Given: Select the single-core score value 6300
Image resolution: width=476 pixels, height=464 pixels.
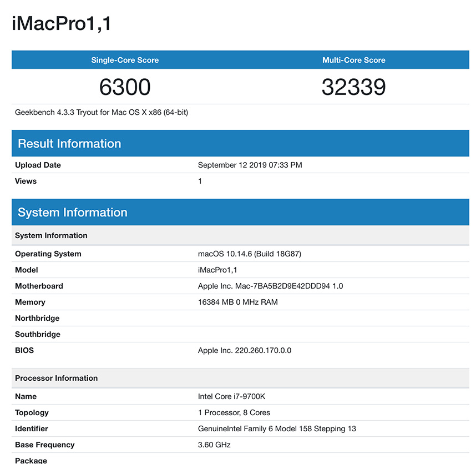Looking at the screenshot, I should pyautogui.click(x=125, y=87).
